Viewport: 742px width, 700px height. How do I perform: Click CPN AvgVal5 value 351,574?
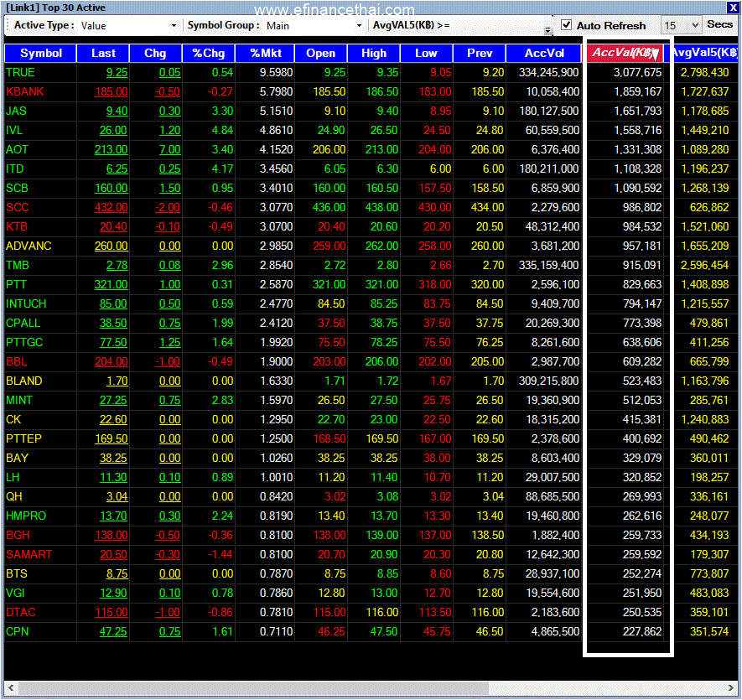coord(708,631)
